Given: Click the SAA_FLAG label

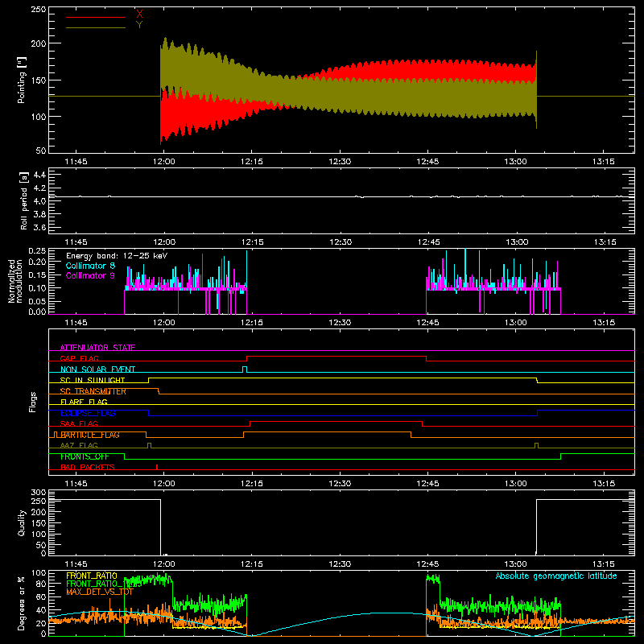Looking at the screenshot, I should [79, 423].
